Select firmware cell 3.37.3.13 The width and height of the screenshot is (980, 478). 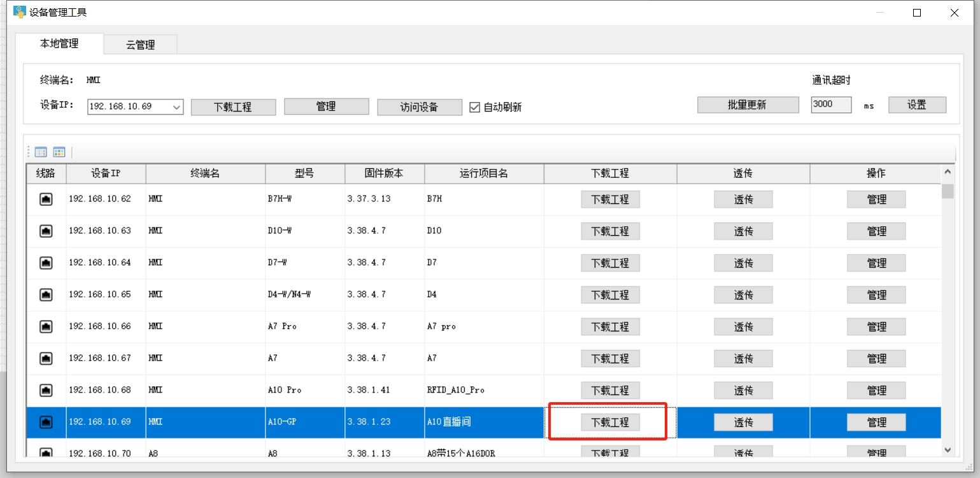385,199
